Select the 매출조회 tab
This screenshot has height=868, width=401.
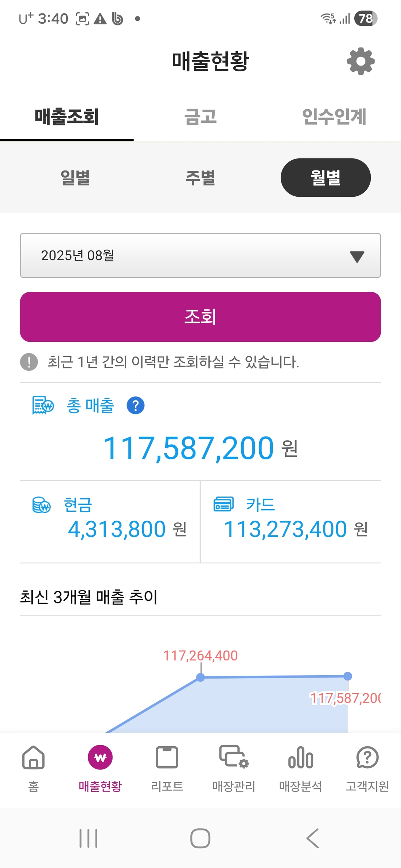(67, 117)
